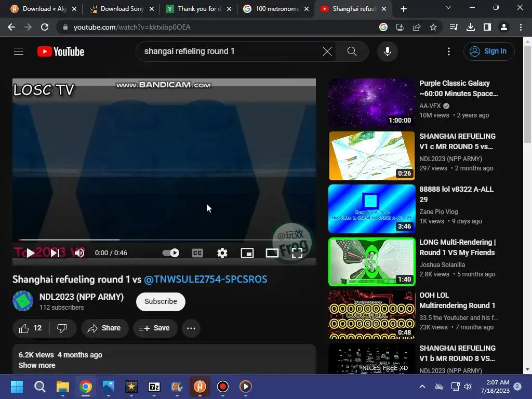
Task: Like the video
Action: [x=31, y=328]
